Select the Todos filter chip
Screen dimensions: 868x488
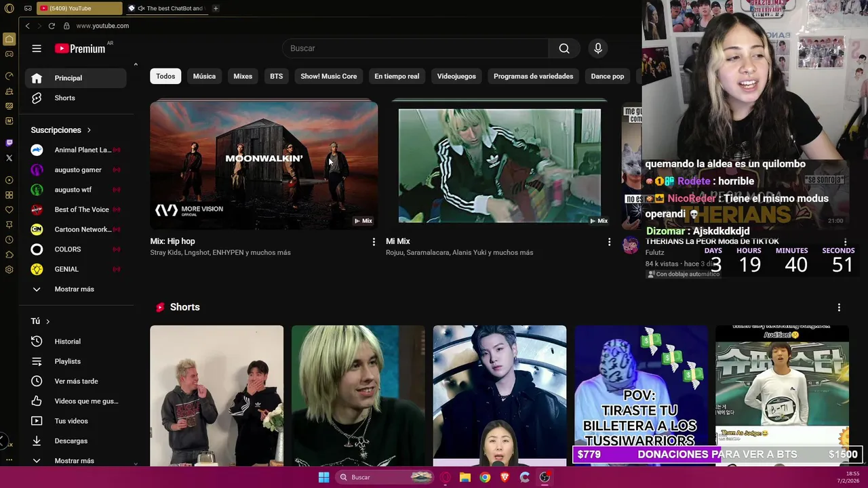(x=165, y=76)
